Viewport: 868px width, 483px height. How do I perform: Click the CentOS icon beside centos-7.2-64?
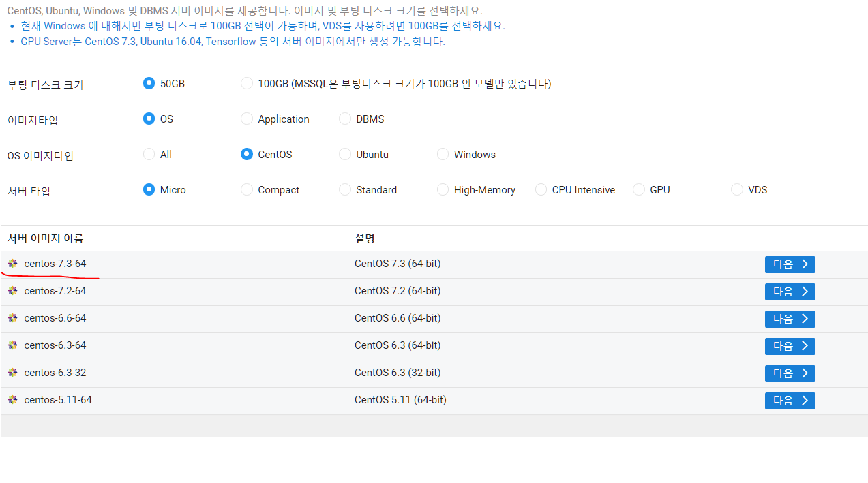point(12,291)
